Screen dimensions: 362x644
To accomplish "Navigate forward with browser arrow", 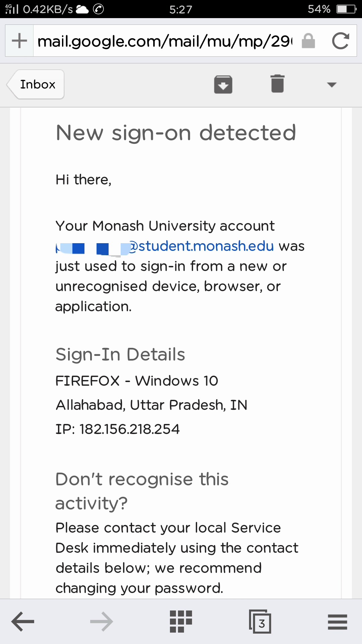I will pyautogui.click(x=102, y=622).
